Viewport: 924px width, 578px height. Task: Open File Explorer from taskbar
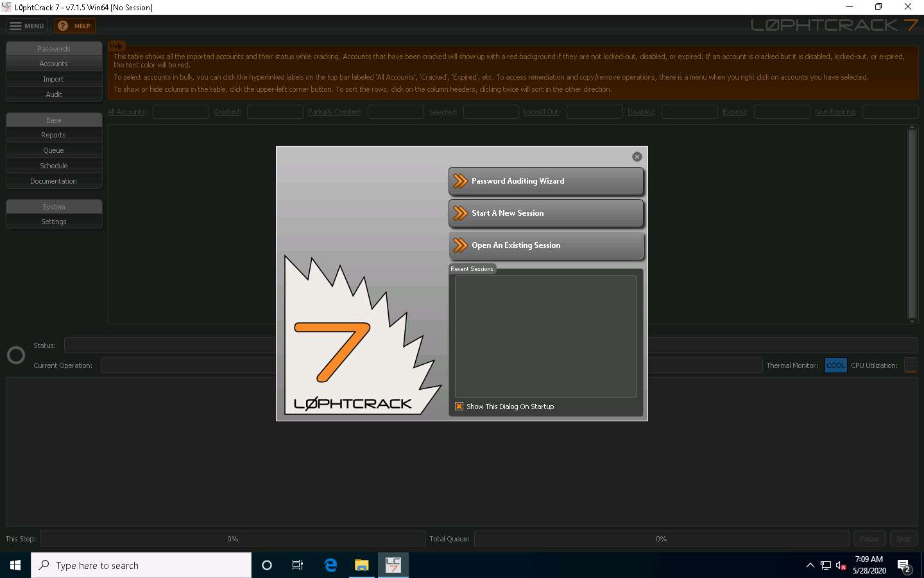(362, 565)
